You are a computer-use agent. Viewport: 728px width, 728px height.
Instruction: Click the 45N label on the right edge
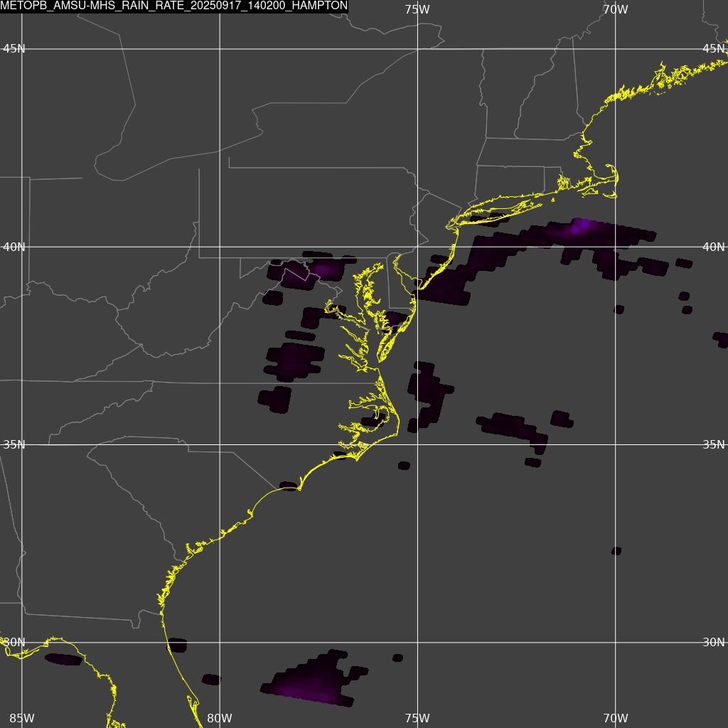coord(714,49)
